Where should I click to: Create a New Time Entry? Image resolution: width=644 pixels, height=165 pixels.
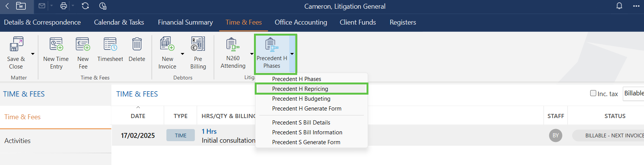56,45
